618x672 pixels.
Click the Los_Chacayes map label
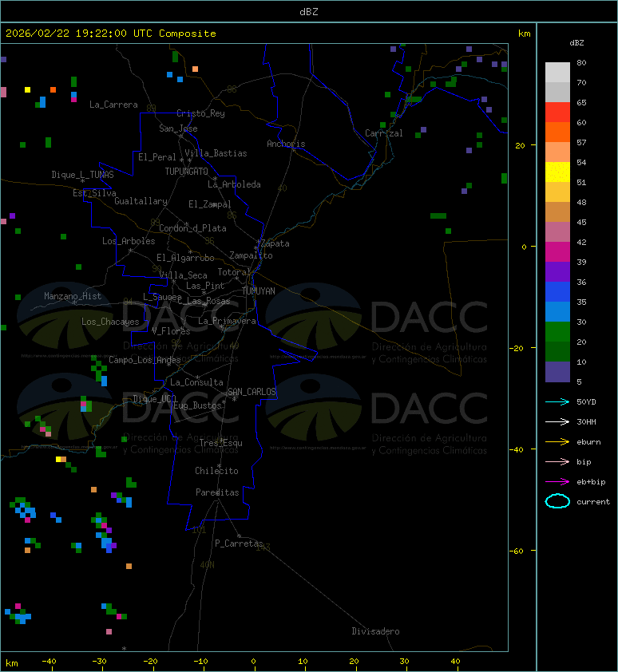(x=111, y=322)
